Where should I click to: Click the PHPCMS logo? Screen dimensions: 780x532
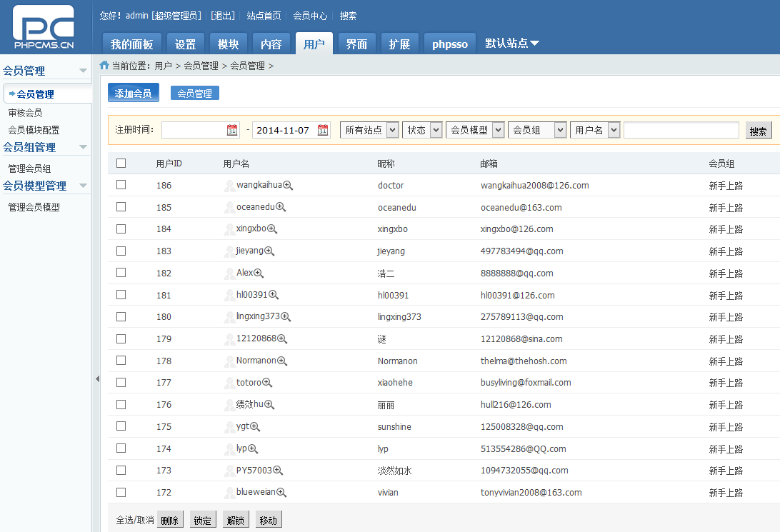point(44,27)
